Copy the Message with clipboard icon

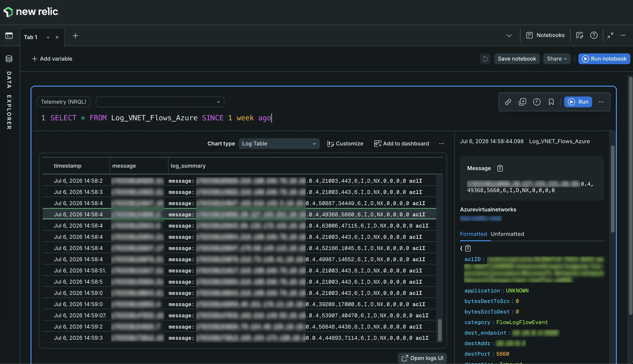tap(500, 168)
